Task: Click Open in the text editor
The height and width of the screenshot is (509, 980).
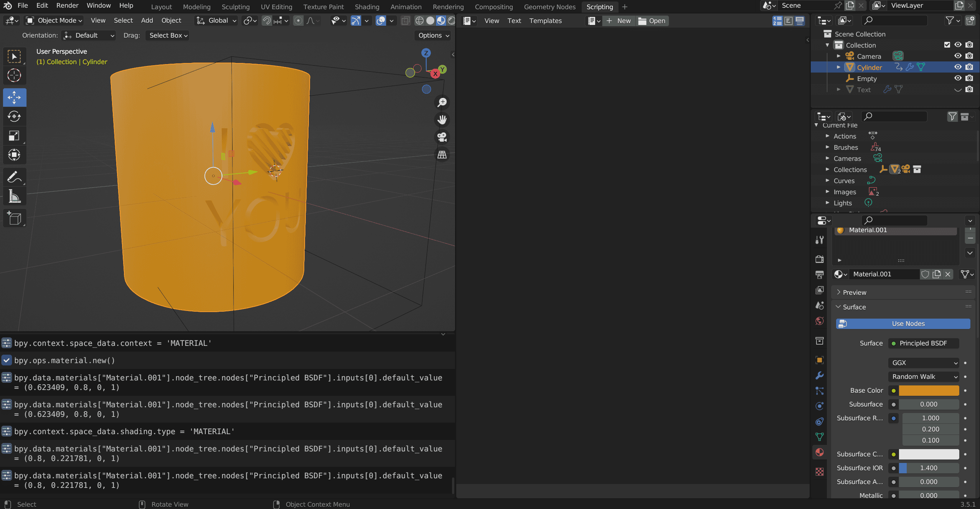Action: 652,21
